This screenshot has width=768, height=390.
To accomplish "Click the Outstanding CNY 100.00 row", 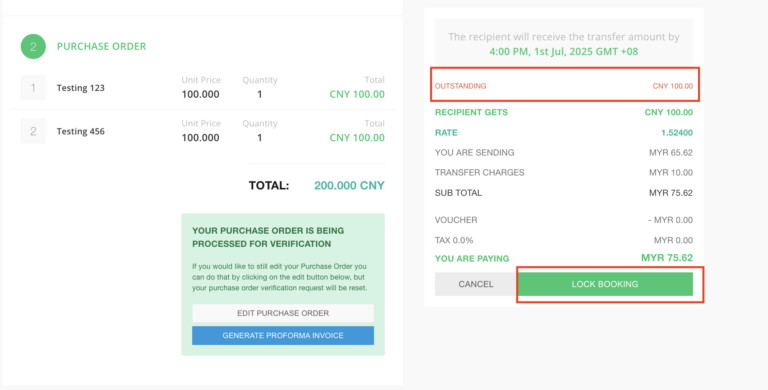I will coord(564,86).
